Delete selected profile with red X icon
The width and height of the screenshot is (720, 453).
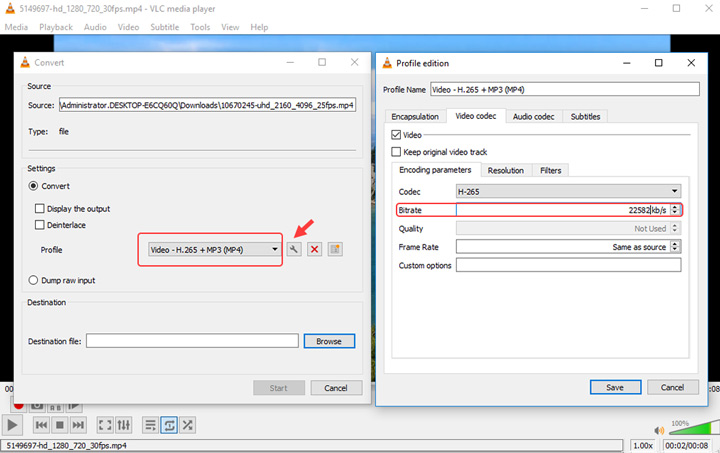pyautogui.click(x=315, y=249)
